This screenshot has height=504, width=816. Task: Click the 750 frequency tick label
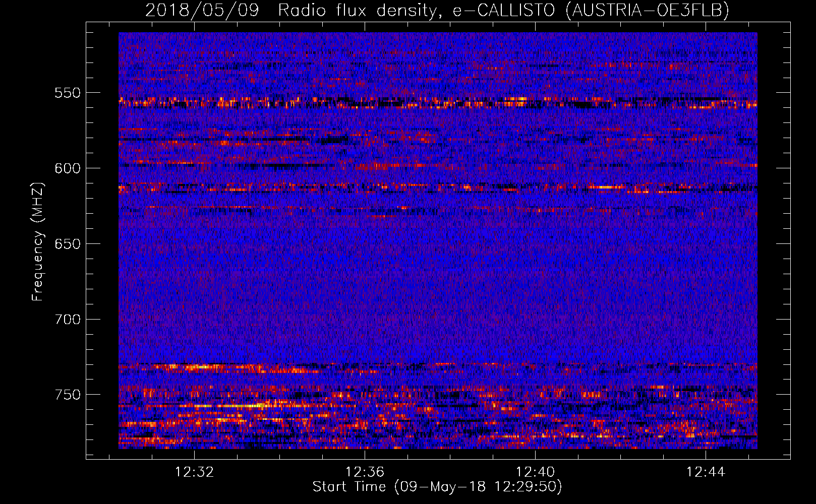[x=68, y=395]
